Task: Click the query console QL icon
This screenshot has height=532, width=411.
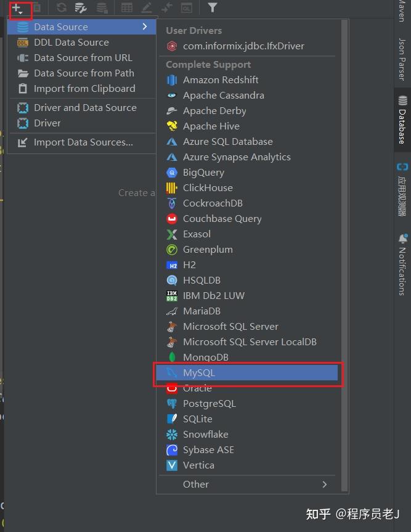Action: 185,8
